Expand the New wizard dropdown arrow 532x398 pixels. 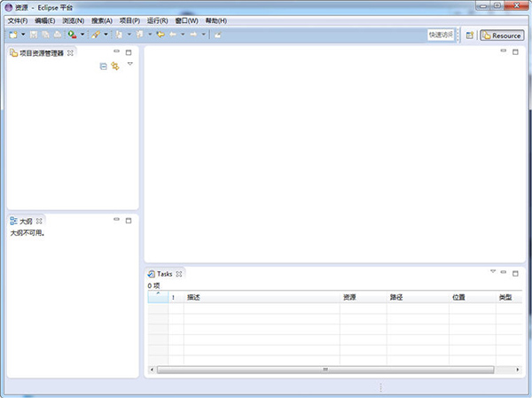coord(22,35)
